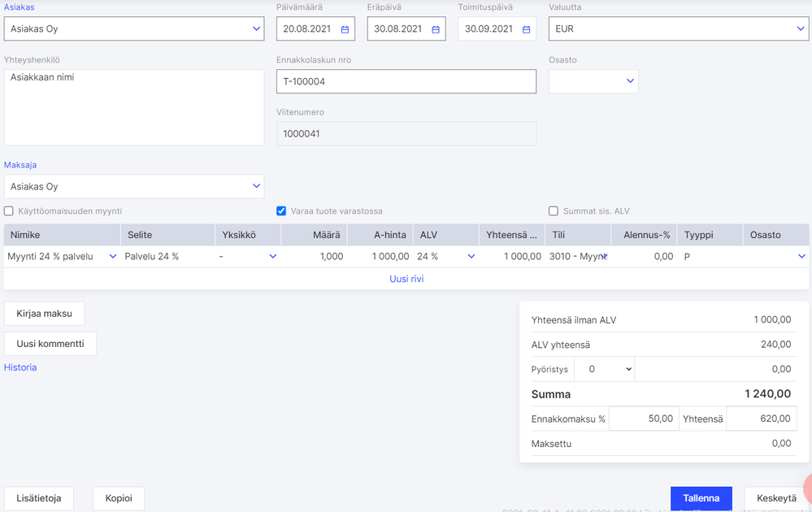Click the Uusi kommentti button
The width and height of the screenshot is (812, 512).
(x=50, y=344)
